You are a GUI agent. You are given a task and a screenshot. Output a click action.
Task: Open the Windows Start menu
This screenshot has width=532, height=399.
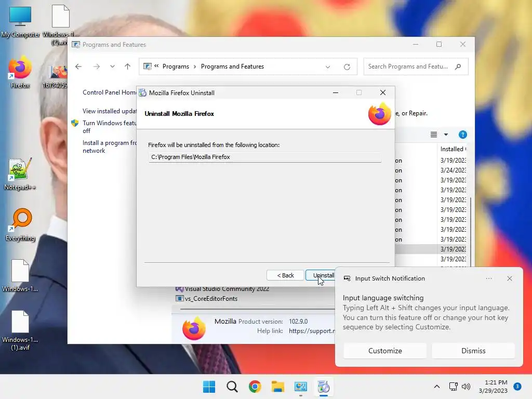209,387
